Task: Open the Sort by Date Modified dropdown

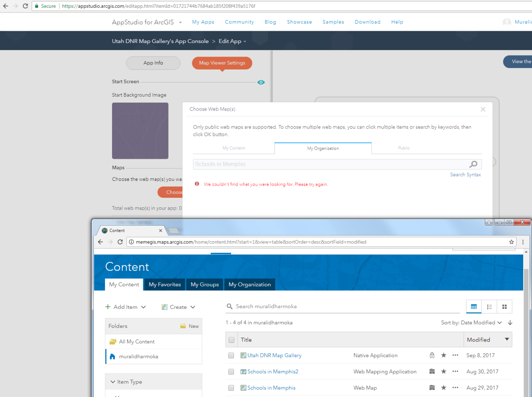Action: (471, 323)
